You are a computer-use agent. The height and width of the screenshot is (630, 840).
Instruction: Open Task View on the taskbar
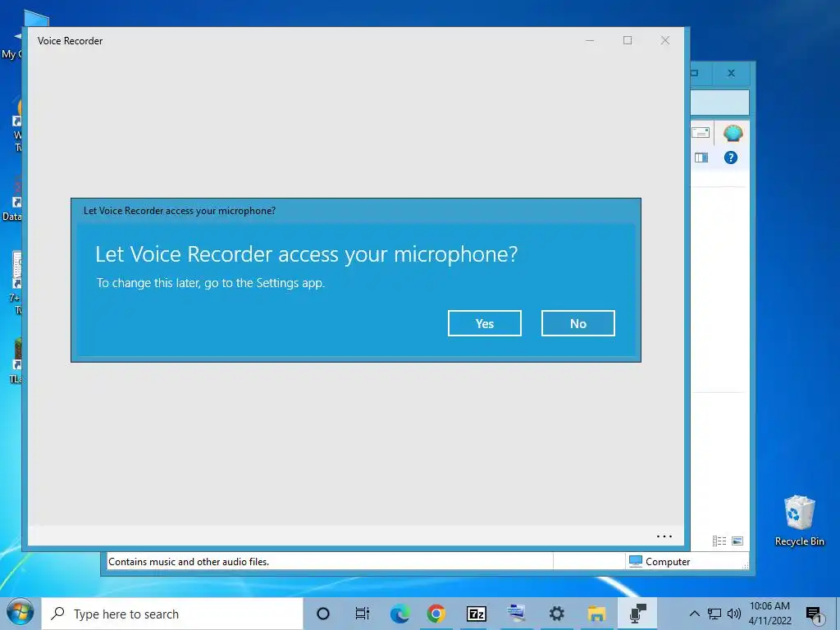(362, 614)
